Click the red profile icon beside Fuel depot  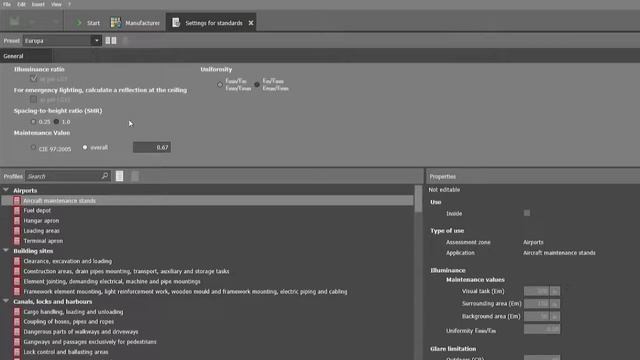pos(17,210)
